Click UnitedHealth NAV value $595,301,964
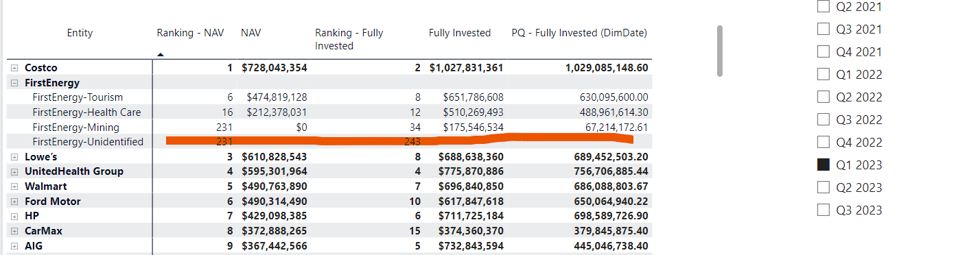 coord(275,171)
